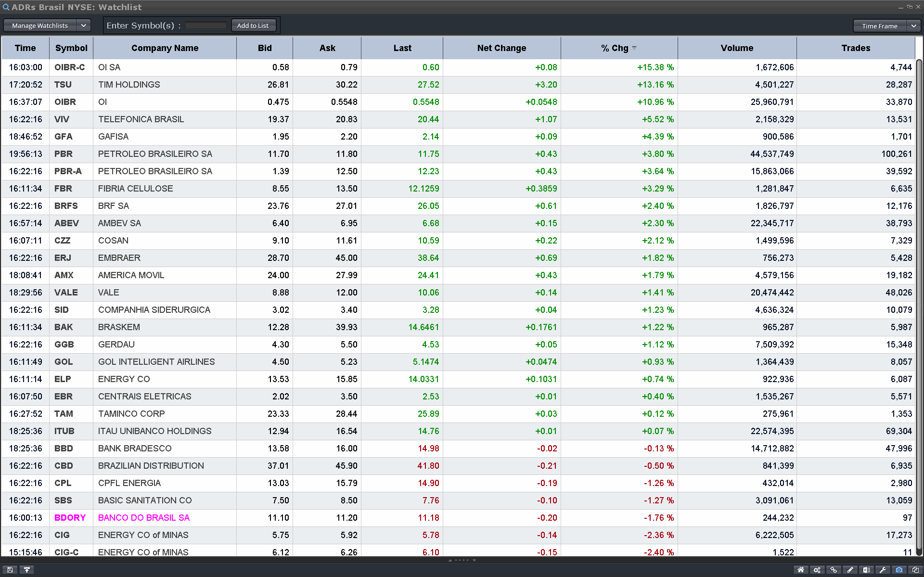Click the Excel export icon
This screenshot has height=577, width=924.
(866, 570)
